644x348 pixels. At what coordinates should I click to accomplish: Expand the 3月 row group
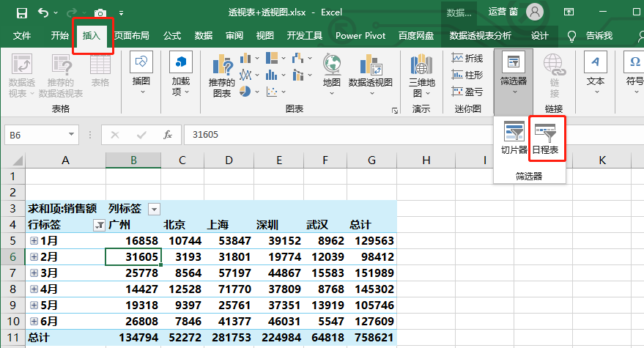point(34,273)
